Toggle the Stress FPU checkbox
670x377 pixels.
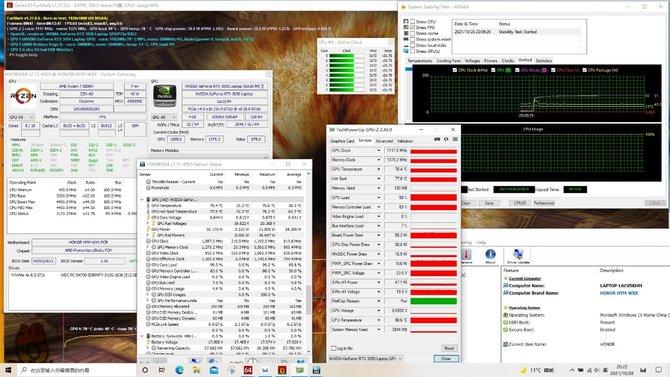pos(413,27)
